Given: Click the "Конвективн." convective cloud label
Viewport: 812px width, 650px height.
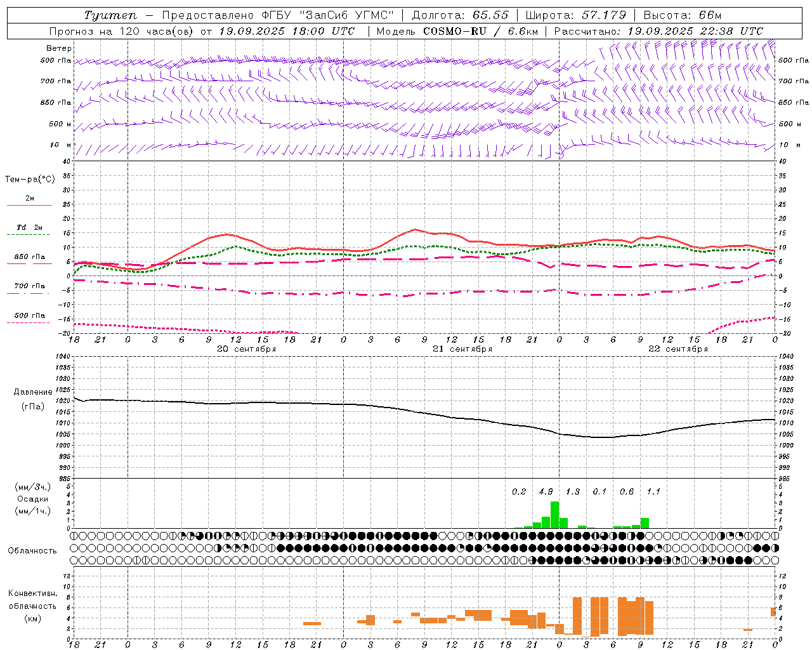Looking at the screenshot, I should 33,594.
